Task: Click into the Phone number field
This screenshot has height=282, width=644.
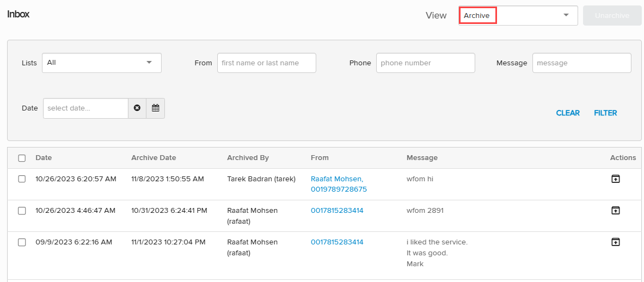Action: coord(425,63)
